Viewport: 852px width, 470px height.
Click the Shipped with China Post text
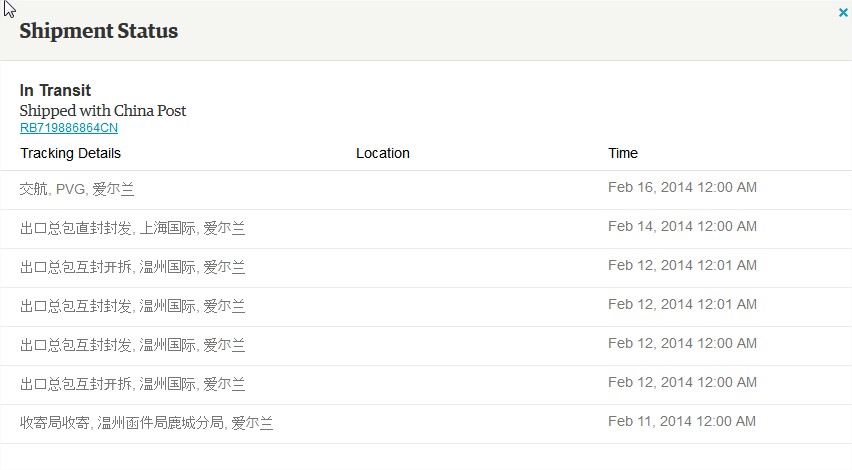(103, 110)
